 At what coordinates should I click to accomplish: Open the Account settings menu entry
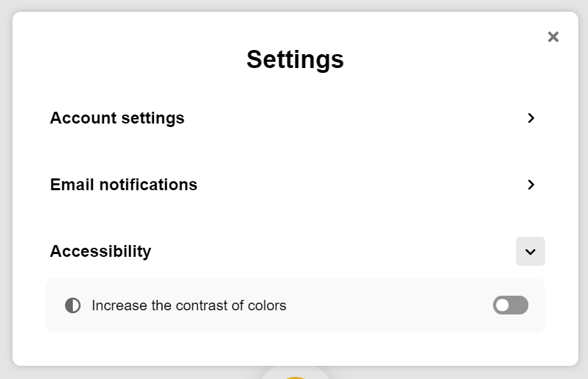point(117,118)
